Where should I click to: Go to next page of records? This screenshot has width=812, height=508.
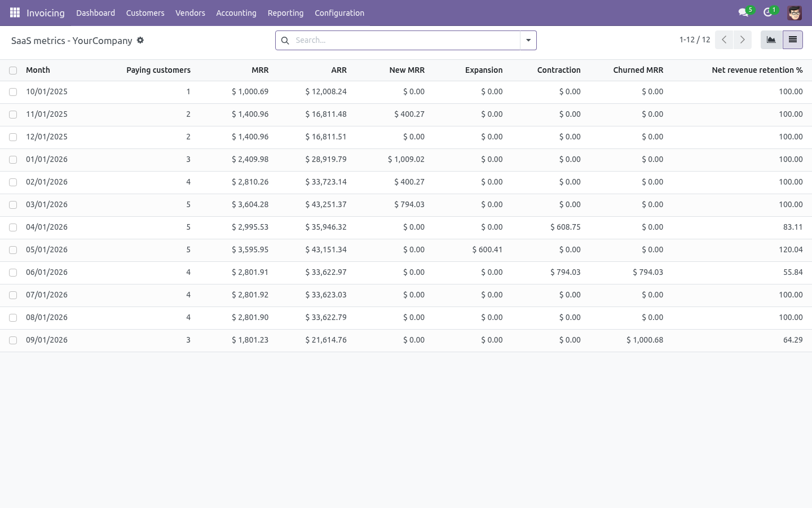coord(742,40)
